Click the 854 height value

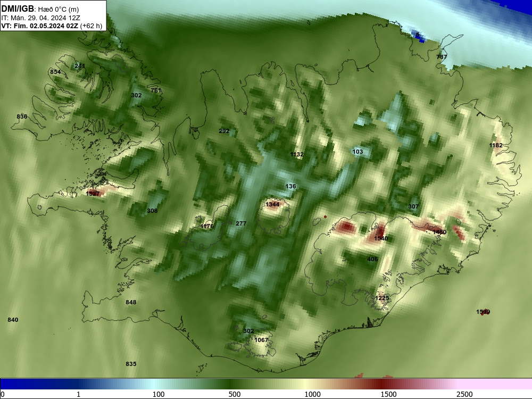coord(55,72)
